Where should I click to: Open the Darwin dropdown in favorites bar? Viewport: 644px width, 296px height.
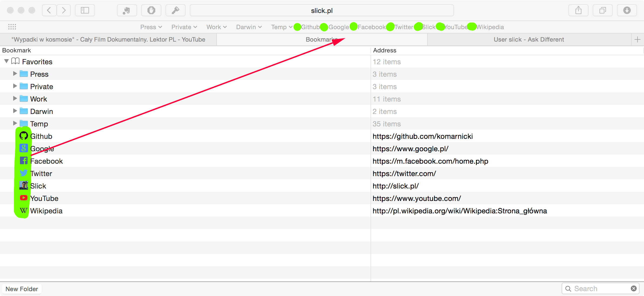tap(249, 27)
